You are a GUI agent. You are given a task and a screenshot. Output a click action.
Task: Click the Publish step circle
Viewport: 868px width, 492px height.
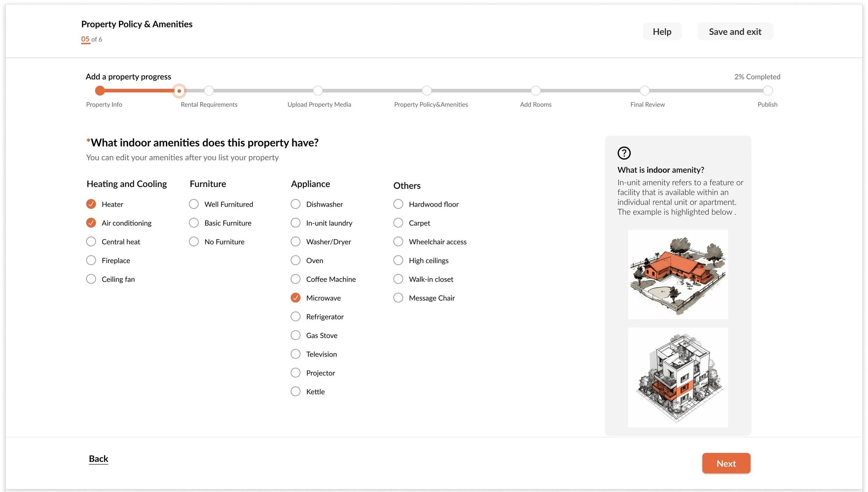[768, 91]
